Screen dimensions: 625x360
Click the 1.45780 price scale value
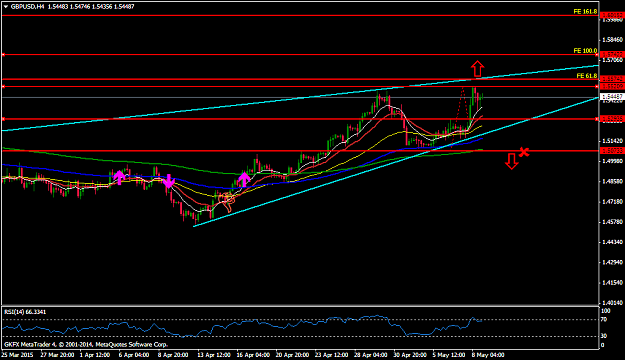tap(612, 222)
